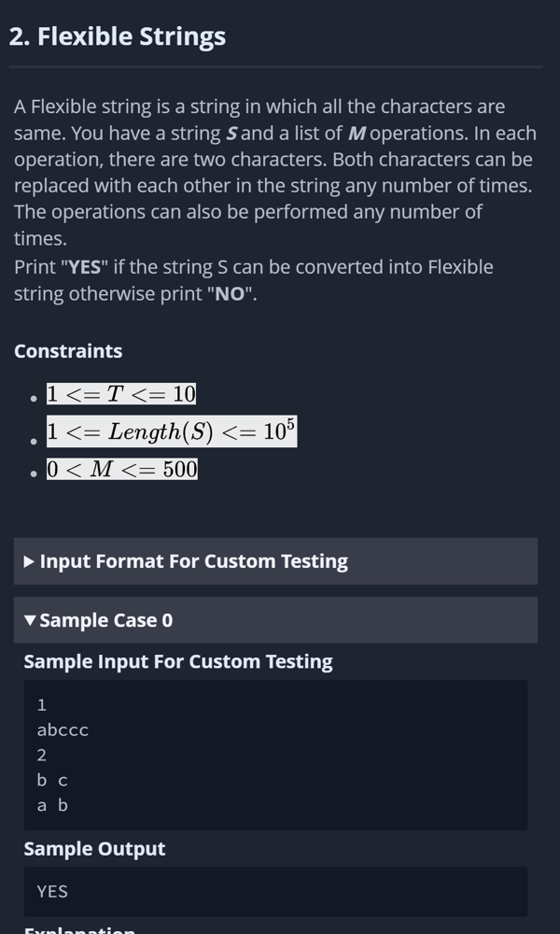Click the bold YES in the problem description
This screenshot has height=934, width=560.
pyautogui.click(x=85, y=267)
